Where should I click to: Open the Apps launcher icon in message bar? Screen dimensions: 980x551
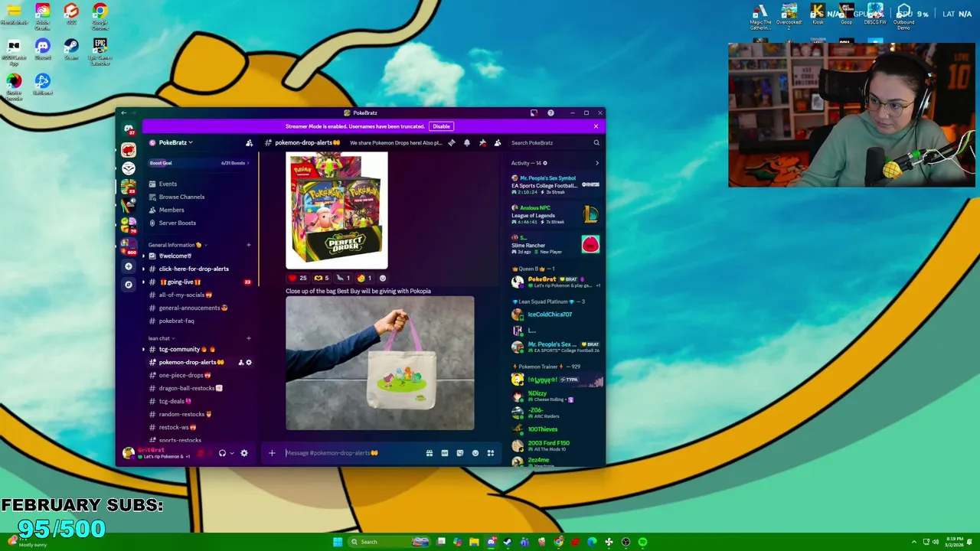tap(491, 453)
